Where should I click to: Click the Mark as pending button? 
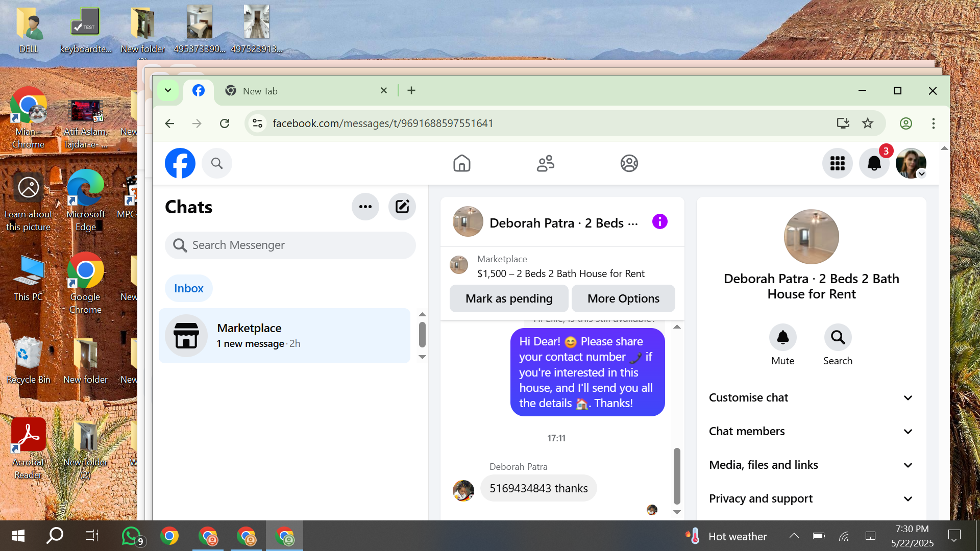[508, 298]
